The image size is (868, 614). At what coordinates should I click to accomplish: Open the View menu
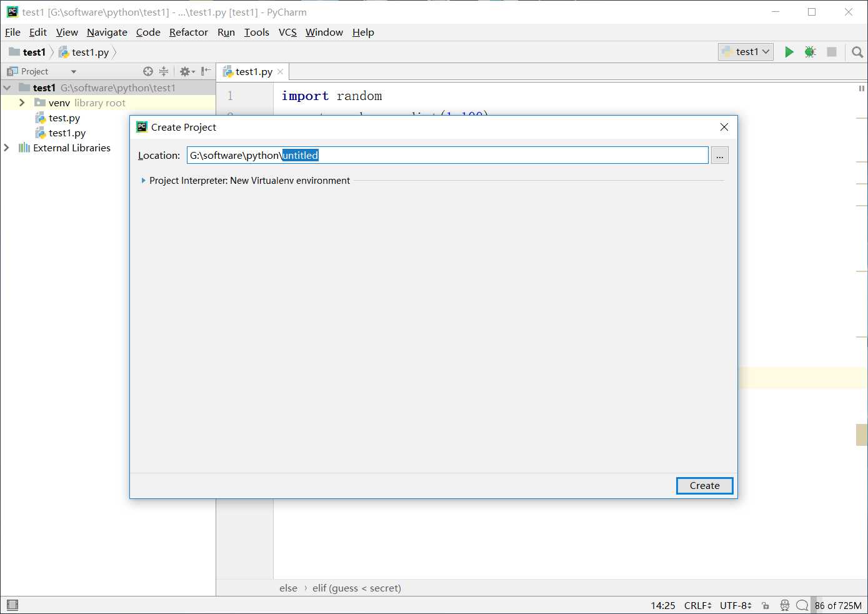coord(67,33)
